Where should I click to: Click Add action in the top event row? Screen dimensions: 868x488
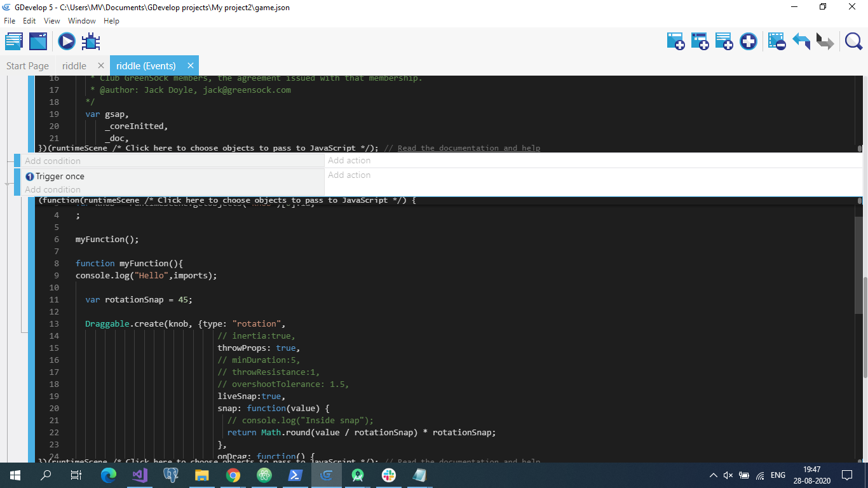click(x=349, y=160)
